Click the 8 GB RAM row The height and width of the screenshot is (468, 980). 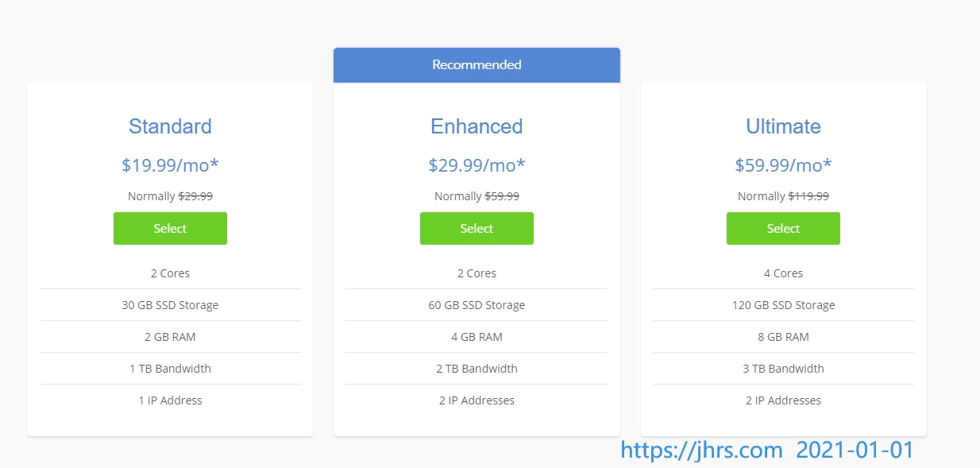pos(783,337)
